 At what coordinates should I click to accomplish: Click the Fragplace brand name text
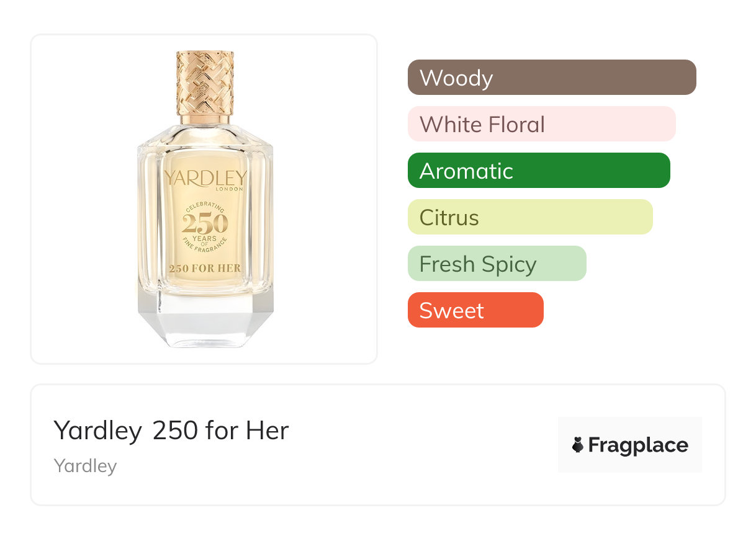tap(638, 445)
